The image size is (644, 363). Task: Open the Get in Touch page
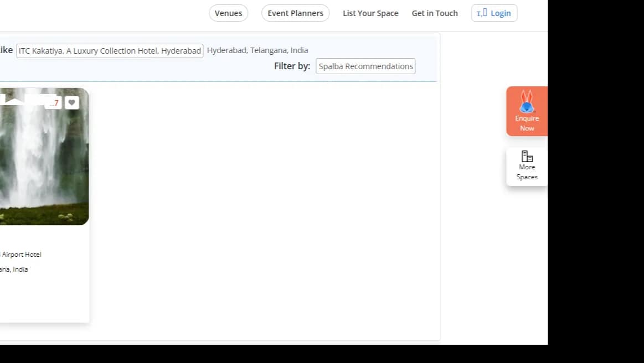[x=435, y=13]
